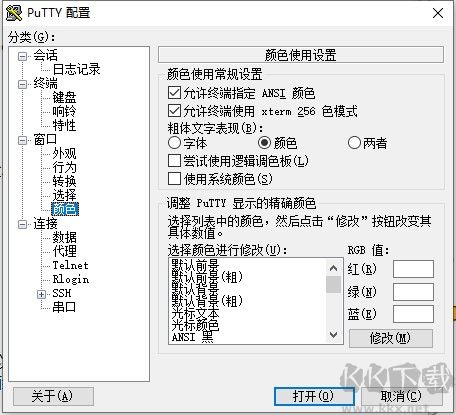Select the highlighted 颜色 tree item
Image resolution: width=456 pixels, height=415 pixels.
coord(65,209)
